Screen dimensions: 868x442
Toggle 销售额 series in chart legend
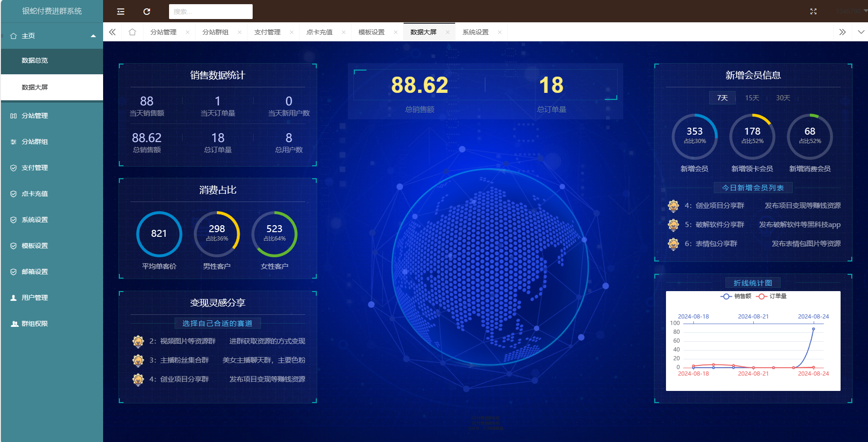click(736, 296)
